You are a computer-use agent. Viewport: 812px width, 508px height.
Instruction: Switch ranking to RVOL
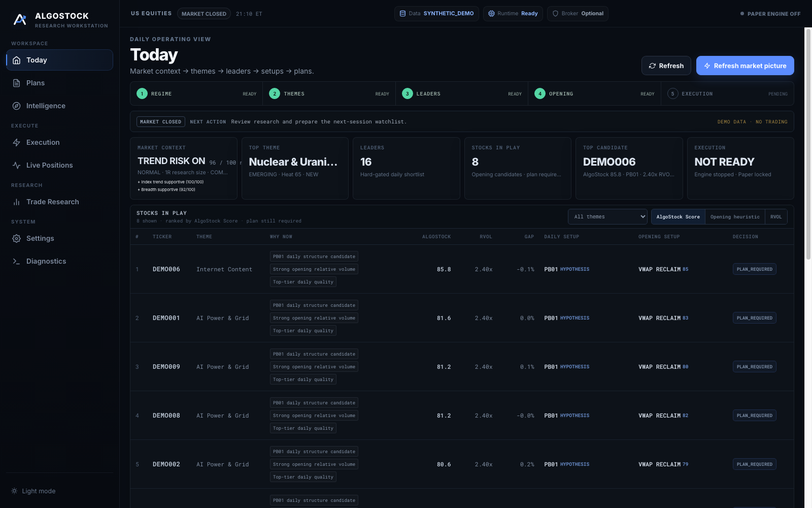pos(776,217)
